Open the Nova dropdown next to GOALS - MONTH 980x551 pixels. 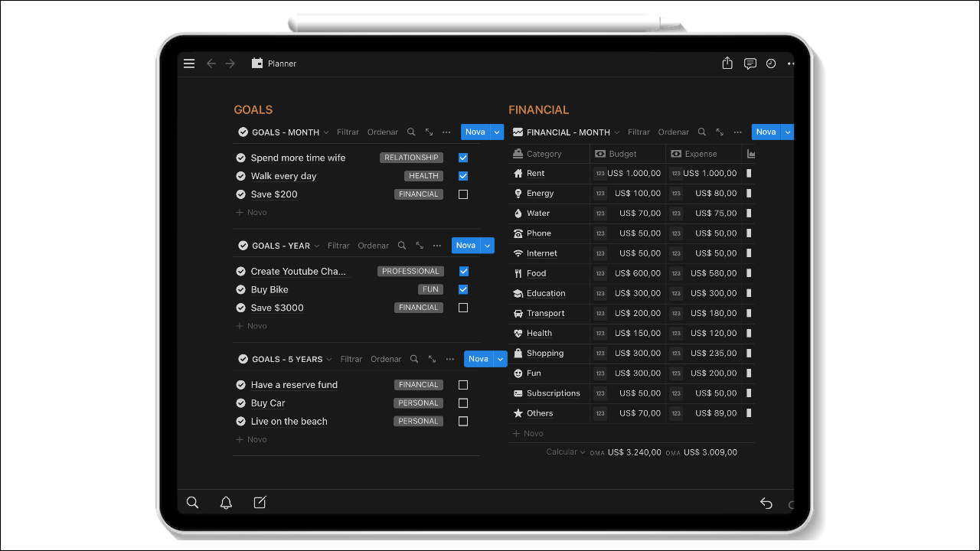(x=496, y=132)
